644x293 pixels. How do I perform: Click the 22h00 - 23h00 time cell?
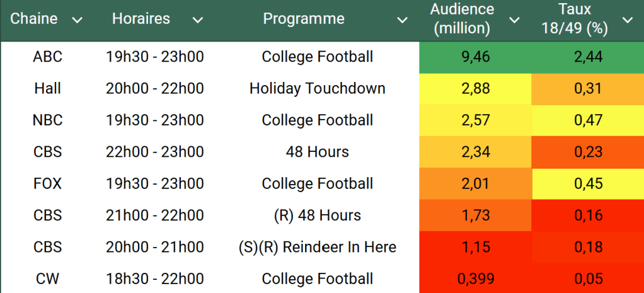point(154,152)
